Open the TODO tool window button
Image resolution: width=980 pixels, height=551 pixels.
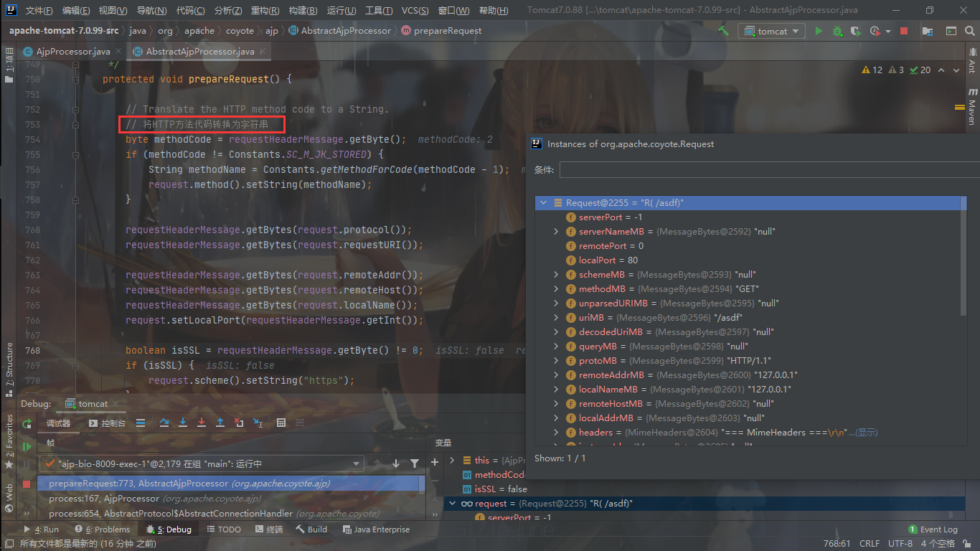[224, 529]
